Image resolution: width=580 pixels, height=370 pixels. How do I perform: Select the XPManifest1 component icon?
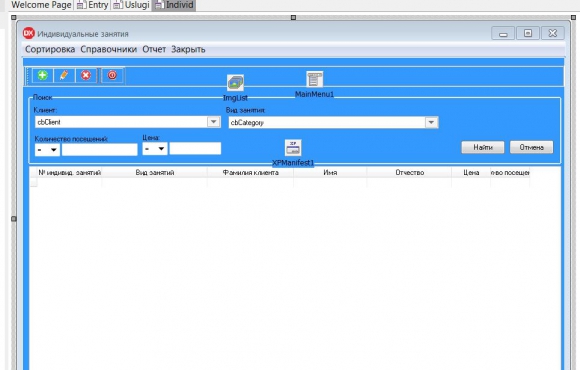coord(293,148)
